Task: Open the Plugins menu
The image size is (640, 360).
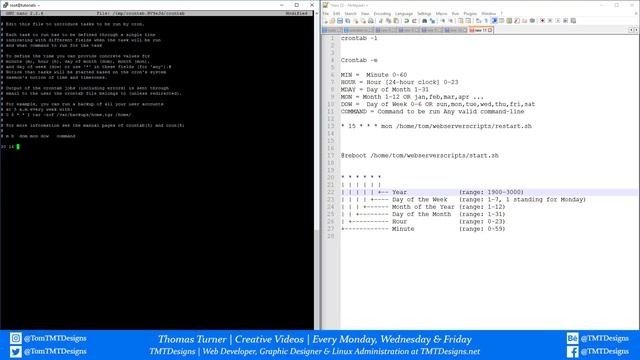Action: (x=470, y=13)
